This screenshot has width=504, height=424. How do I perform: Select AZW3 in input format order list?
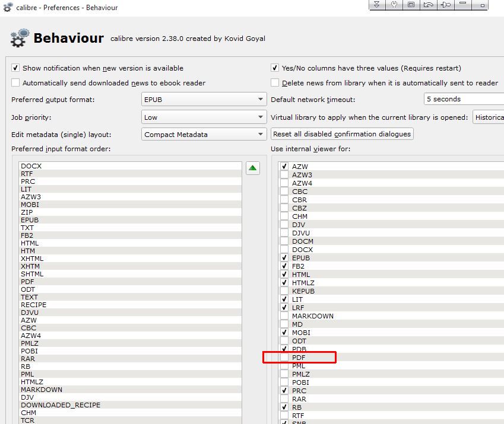coord(130,197)
